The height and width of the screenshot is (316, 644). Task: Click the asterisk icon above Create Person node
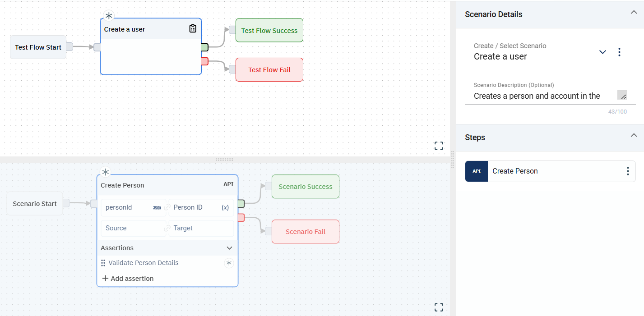click(x=105, y=172)
